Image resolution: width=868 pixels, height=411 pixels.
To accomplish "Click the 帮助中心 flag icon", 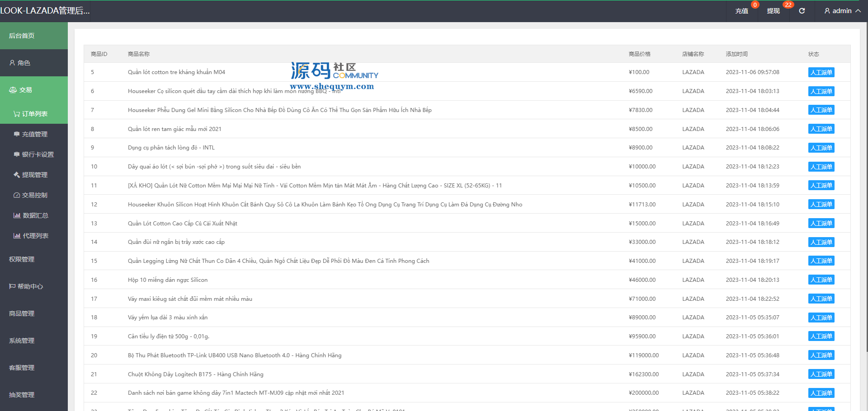I will [12, 286].
